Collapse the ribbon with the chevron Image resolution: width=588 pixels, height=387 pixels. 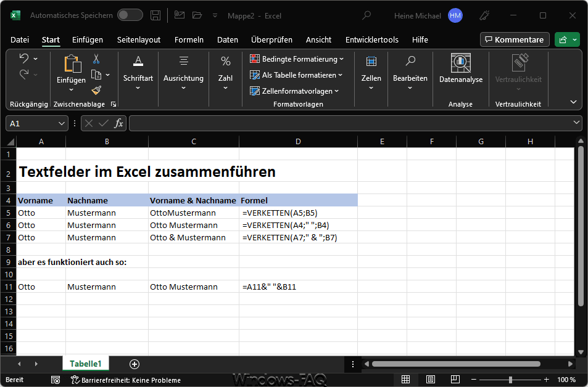click(573, 102)
